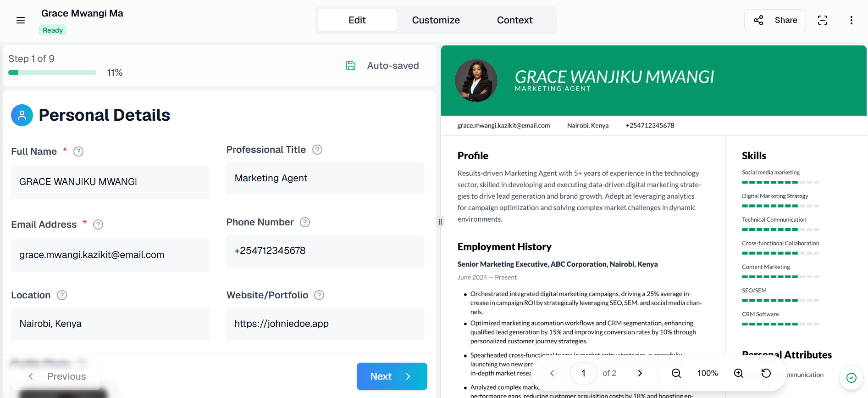
Task: Click the Full Name input field
Action: pyautogui.click(x=110, y=182)
